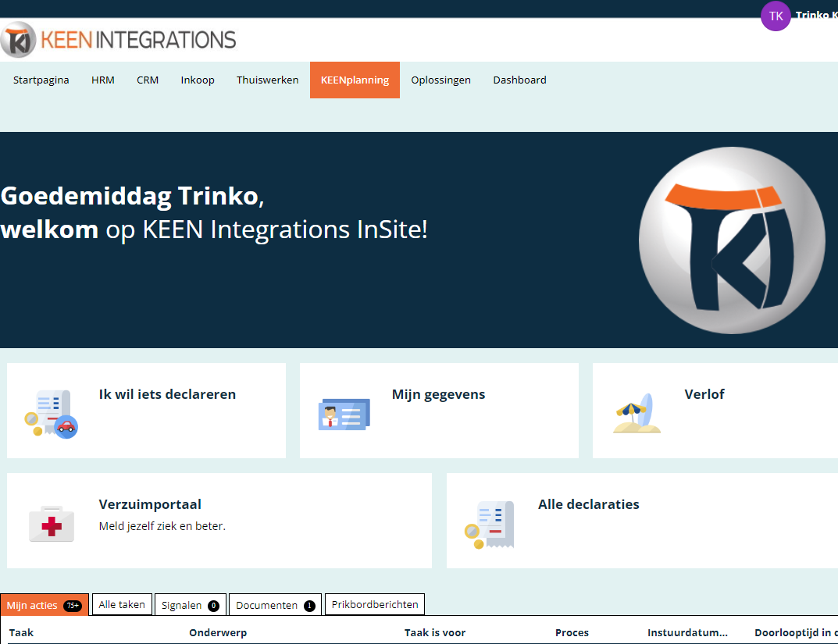The height and width of the screenshot is (644, 838).
Task: Open the Mijn gegevens tile title
Action: [x=438, y=395]
